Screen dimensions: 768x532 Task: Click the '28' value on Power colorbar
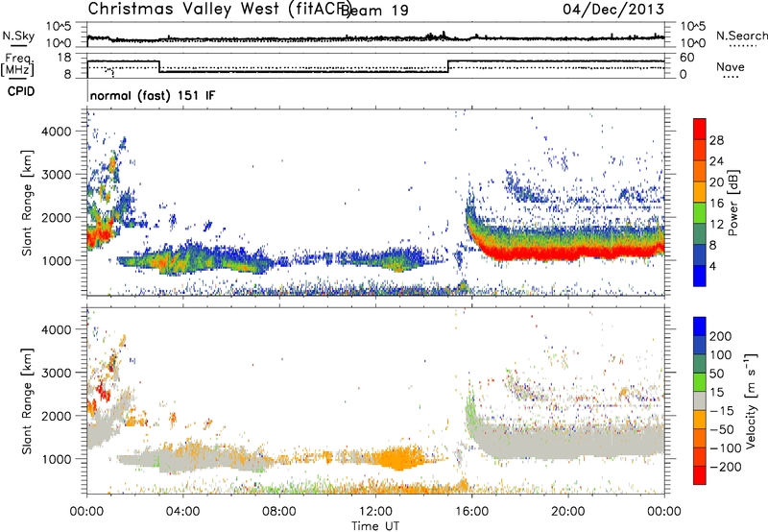tap(716, 140)
